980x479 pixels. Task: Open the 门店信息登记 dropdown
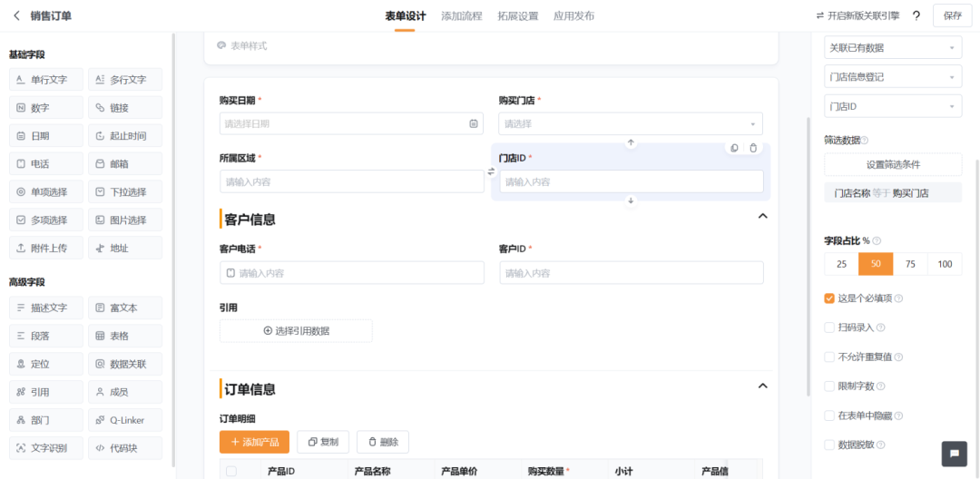click(893, 77)
